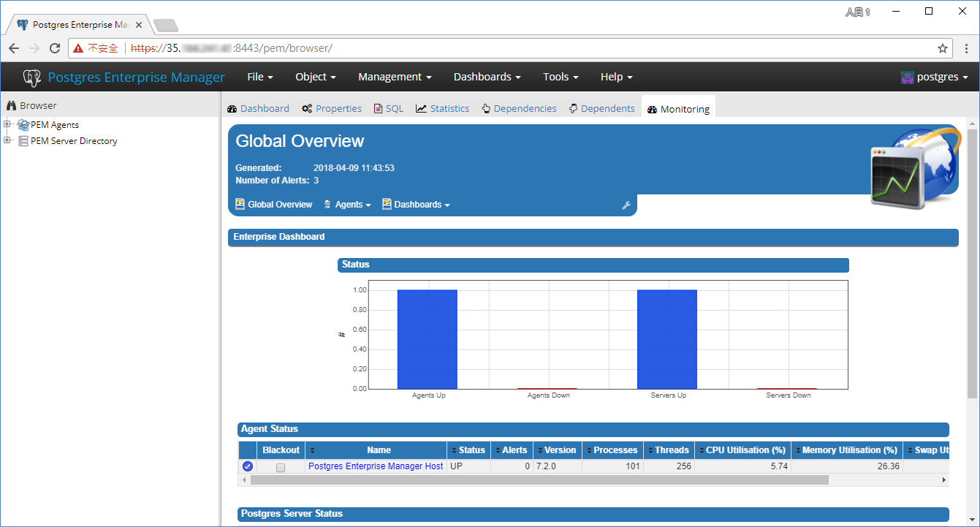Open the postgres user dropdown
This screenshot has width=980, height=527.
tap(935, 77)
